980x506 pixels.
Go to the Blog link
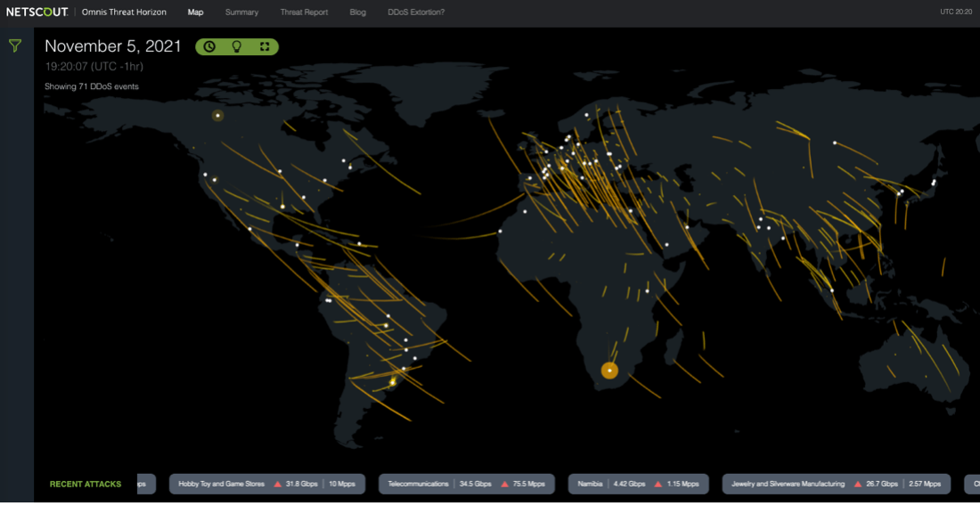[x=359, y=12]
